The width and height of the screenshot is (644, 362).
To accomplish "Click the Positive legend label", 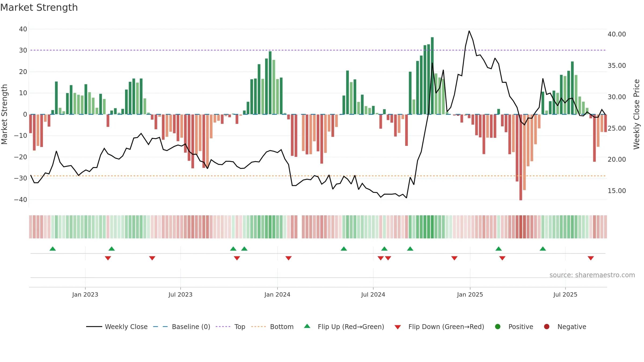I will tap(521, 327).
